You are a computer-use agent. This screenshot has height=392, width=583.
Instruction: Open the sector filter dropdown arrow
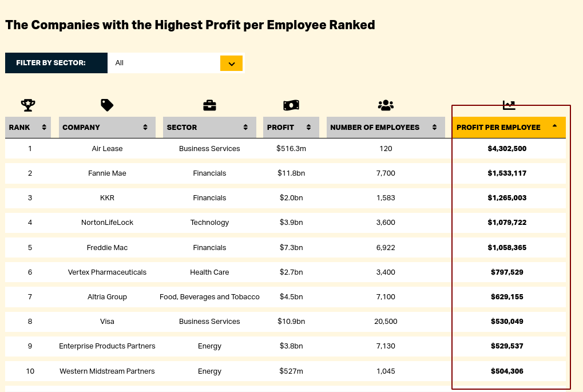tap(231, 63)
